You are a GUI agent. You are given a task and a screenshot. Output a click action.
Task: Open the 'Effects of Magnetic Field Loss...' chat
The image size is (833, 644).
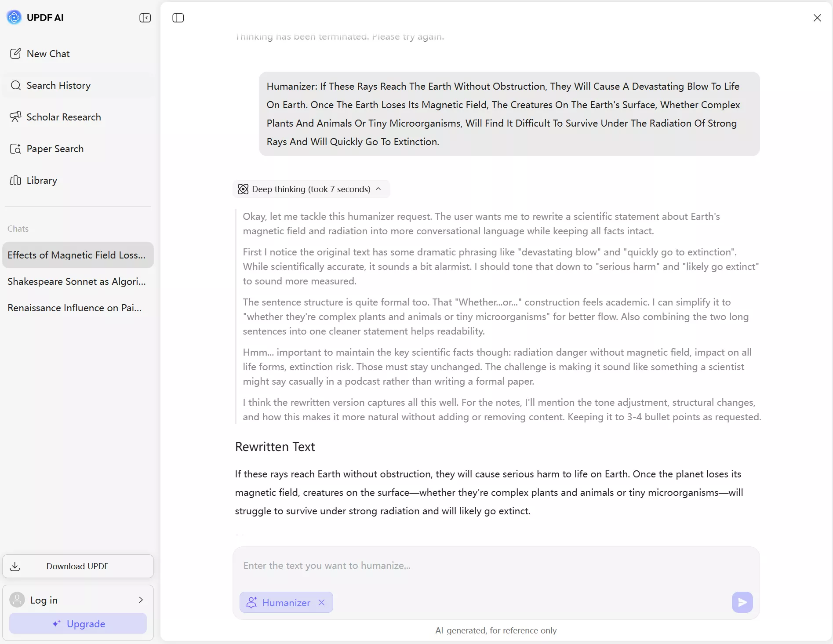78,255
